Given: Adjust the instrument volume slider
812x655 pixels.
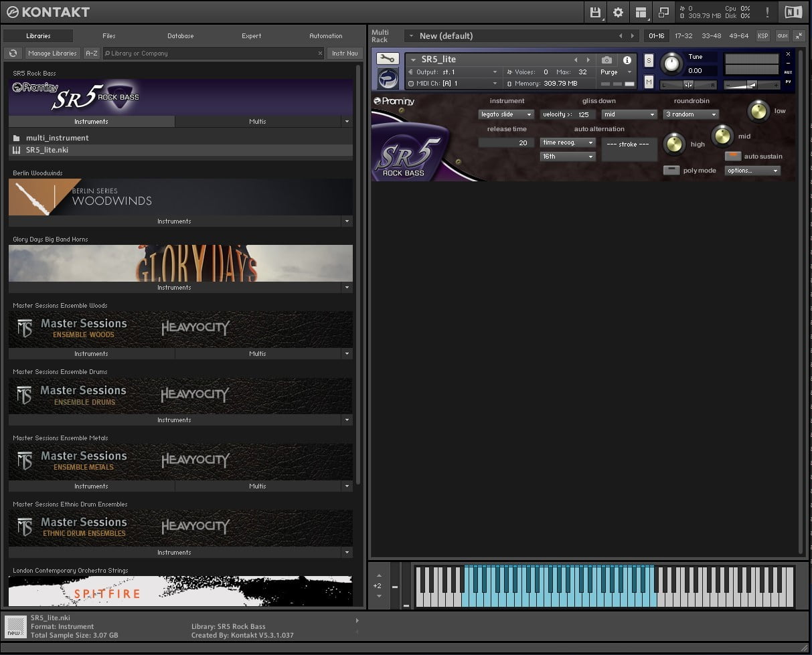Looking at the screenshot, I should click(752, 84).
